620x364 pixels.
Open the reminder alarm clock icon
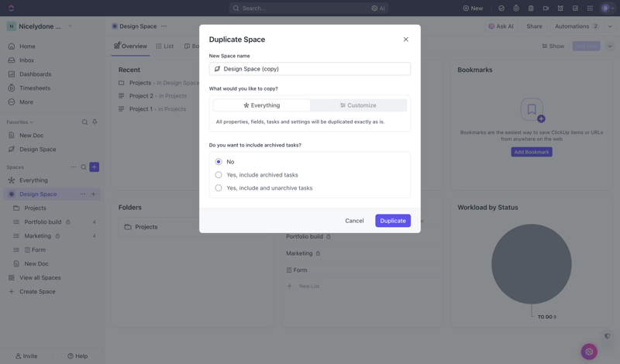(x=560, y=8)
